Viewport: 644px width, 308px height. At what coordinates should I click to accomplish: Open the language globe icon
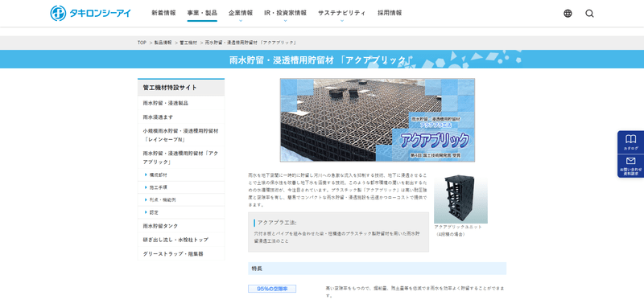pyautogui.click(x=568, y=14)
